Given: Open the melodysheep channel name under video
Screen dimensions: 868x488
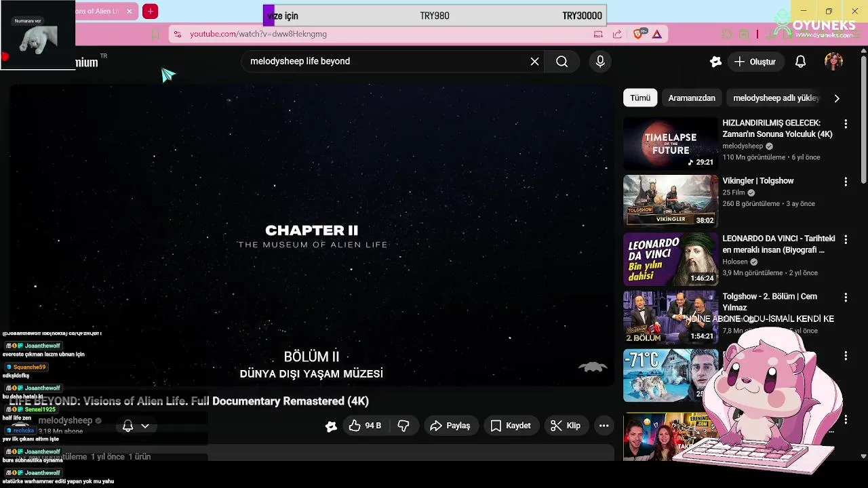Looking at the screenshot, I should click(65, 421).
